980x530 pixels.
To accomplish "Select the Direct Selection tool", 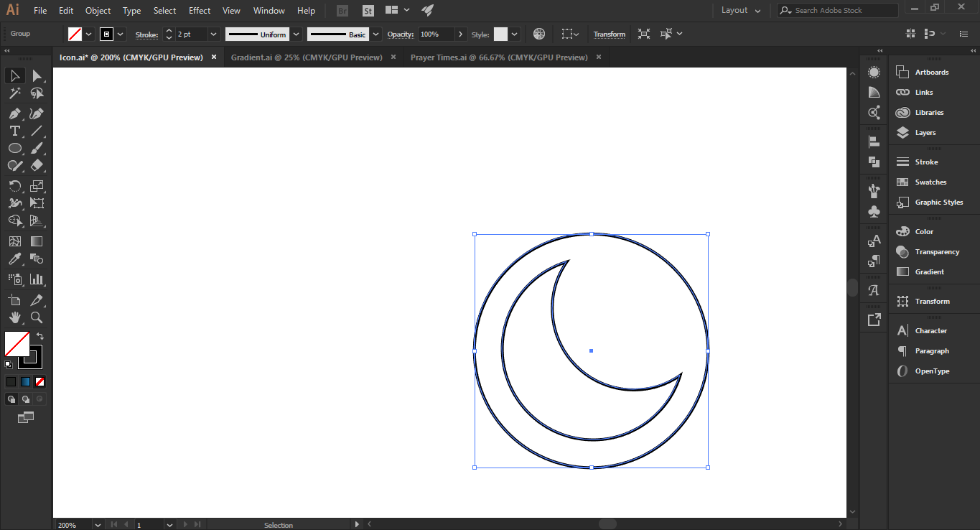I will 37,75.
